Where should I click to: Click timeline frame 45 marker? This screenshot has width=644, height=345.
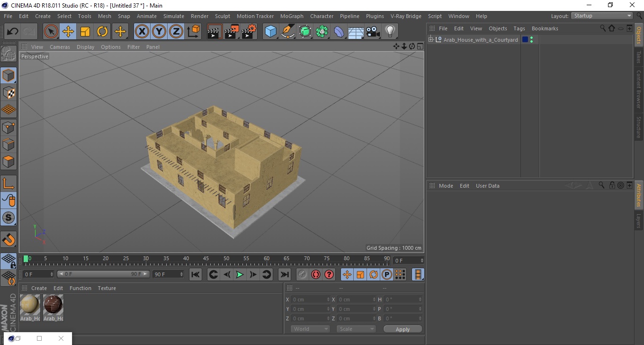coord(206,259)
